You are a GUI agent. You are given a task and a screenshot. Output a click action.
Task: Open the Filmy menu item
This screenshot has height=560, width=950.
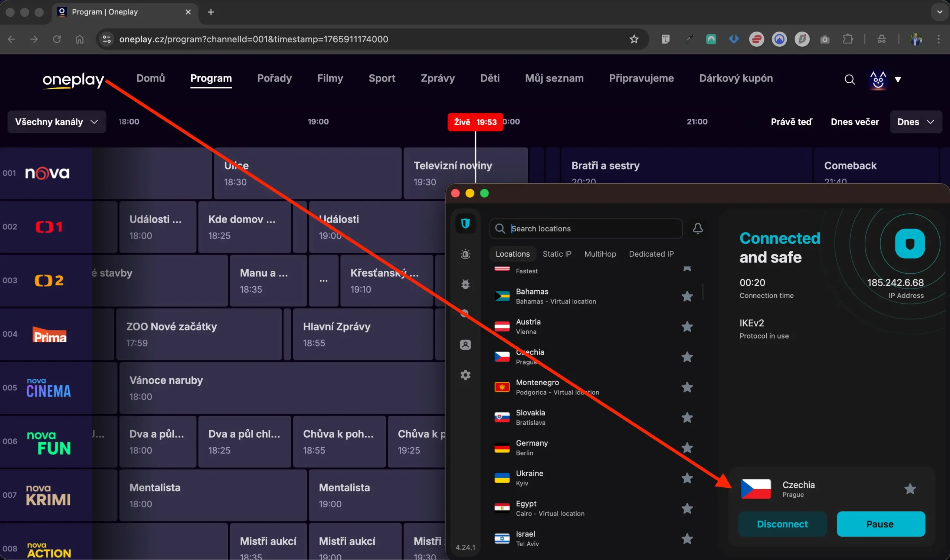tap(330, 78)
